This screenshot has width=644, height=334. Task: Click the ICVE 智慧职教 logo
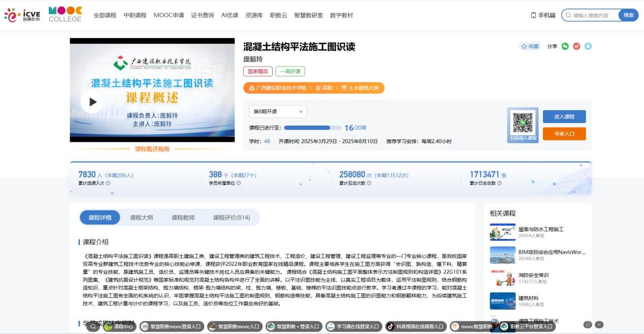(x=22, y=15)
